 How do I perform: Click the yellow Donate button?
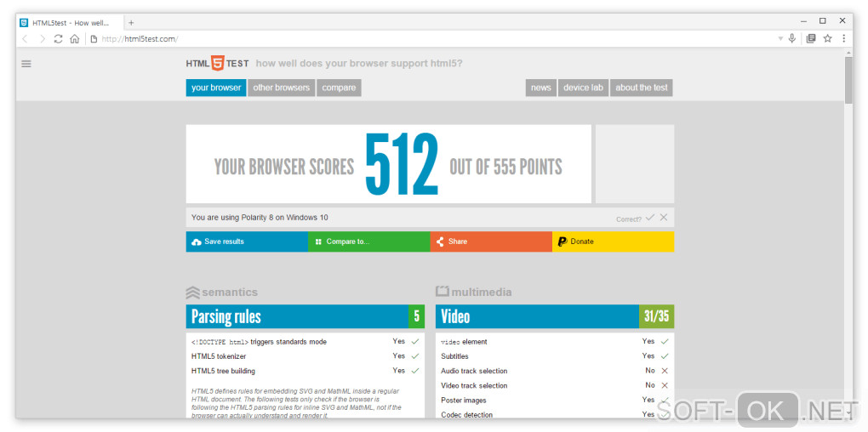pos(614,242)
